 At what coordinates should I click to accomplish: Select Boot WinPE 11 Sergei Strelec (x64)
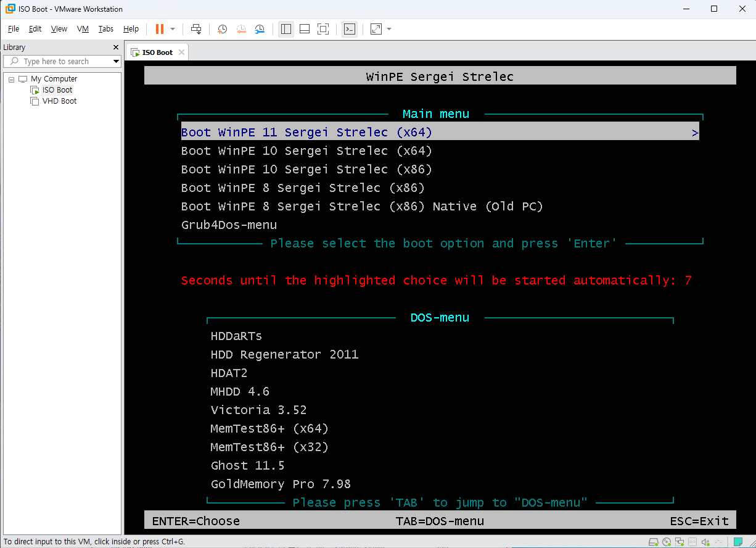pos(440,132)
